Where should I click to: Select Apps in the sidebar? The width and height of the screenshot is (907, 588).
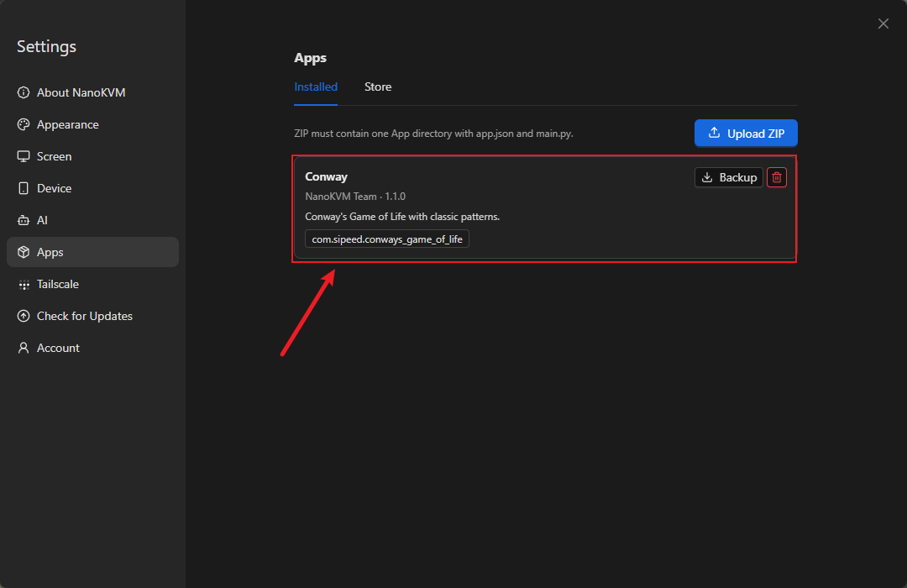[x=92, y=252]
